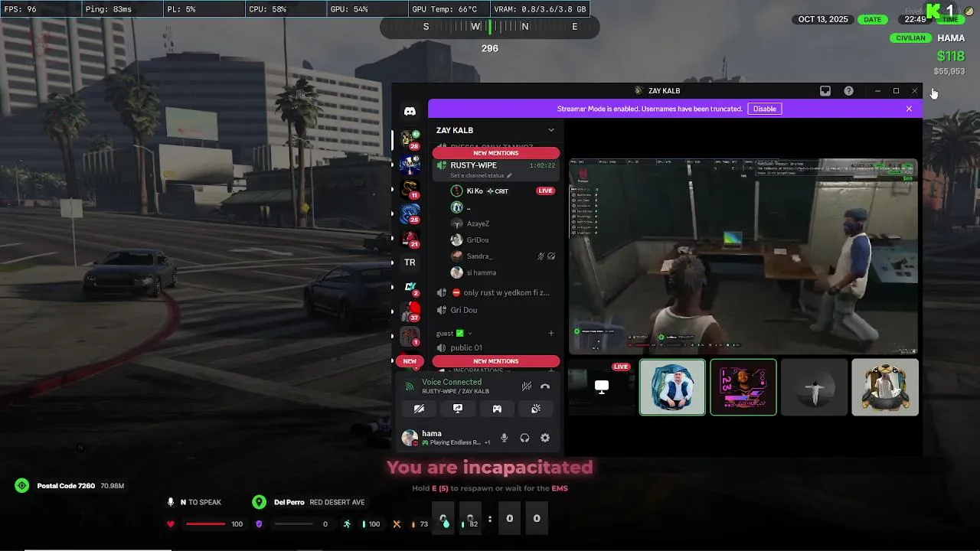The width and height of the screenshot is (980, 551).
Task: Click the NEW pill in server list
Action: pyautogui.click(x=410, y=361)
